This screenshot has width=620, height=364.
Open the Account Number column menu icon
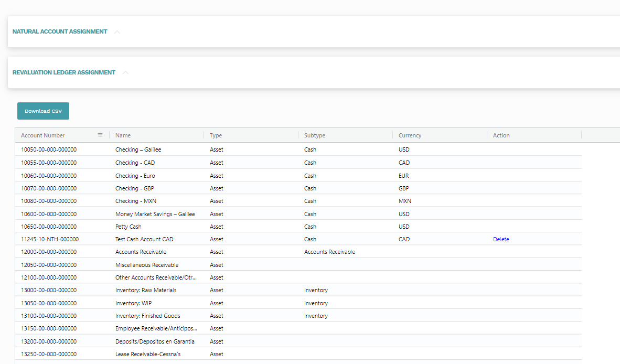(x=100, y=135)
